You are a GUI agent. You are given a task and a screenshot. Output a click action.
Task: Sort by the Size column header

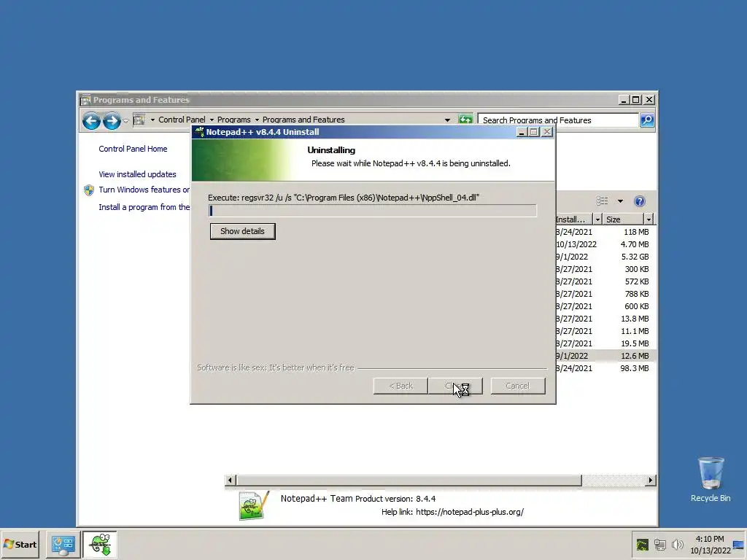click(x=624, y=219)
